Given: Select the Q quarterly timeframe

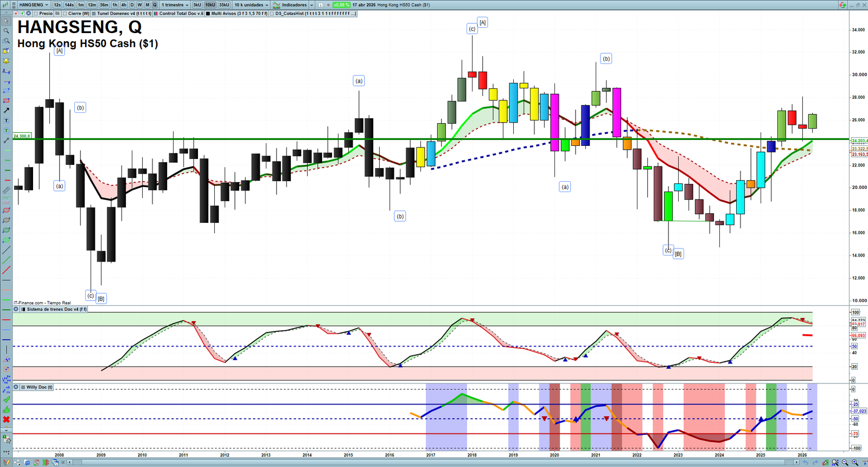Looking at the screenshot, I should point(155,5).
